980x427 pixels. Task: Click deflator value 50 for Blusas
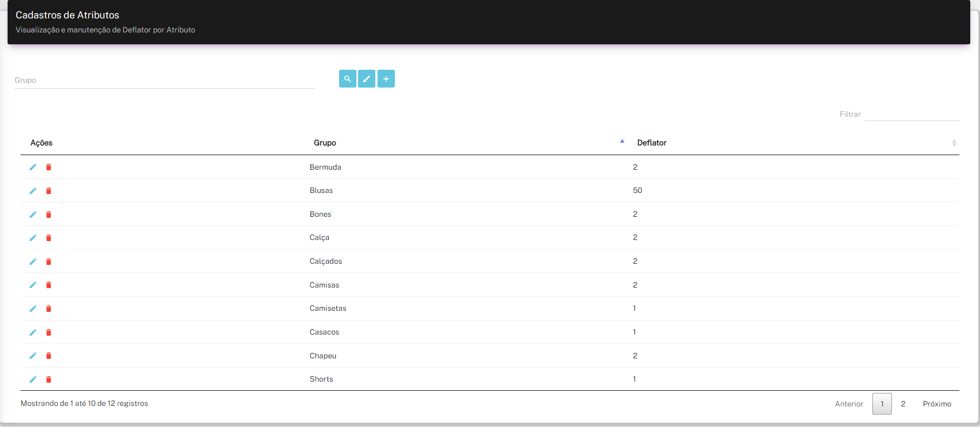(x=638, y=190)
